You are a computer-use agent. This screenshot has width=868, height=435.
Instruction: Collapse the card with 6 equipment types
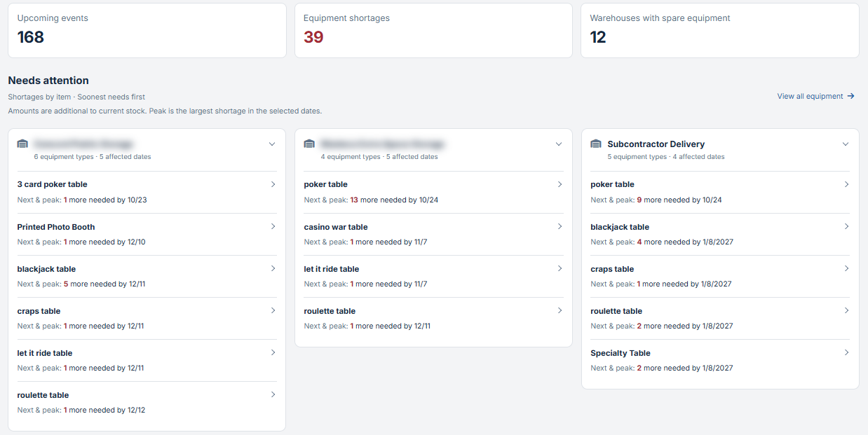click(272, 144)
